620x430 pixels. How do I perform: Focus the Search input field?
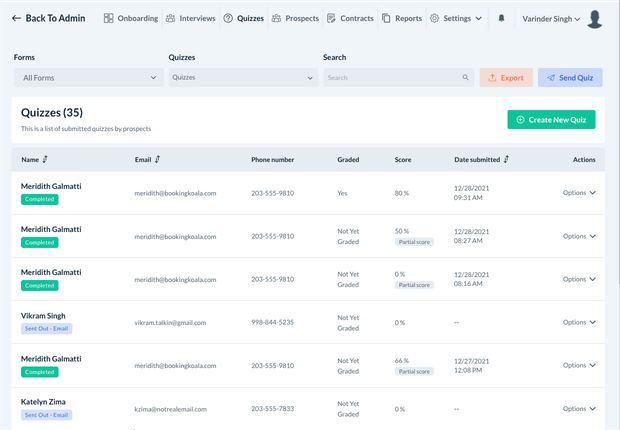click(x=392, y=77)
